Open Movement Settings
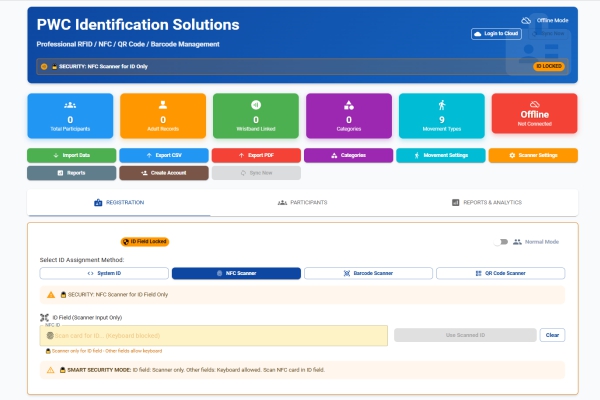This screenshot has height=400, width=600. coord(441,155)
